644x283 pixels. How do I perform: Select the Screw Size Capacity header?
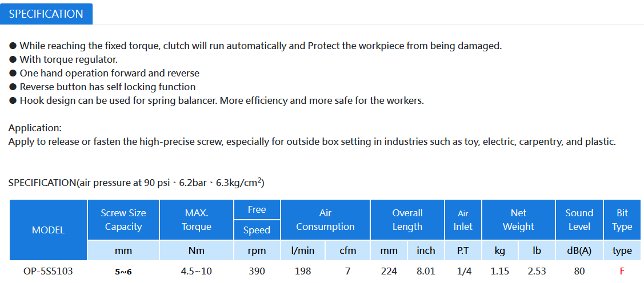coord(123,220)
